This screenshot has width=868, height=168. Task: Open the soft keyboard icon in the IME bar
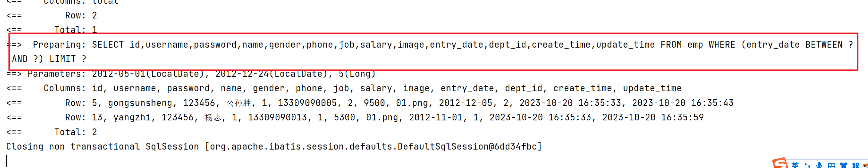tap(831, 165)
